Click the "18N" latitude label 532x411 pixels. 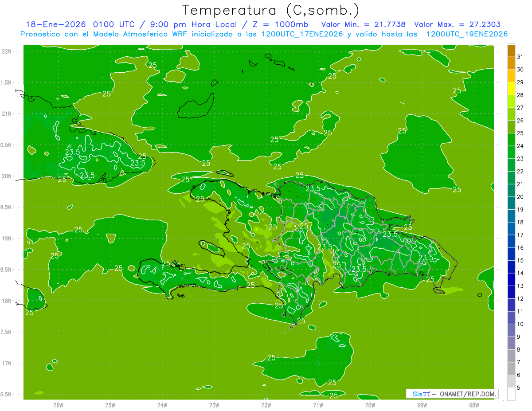click(8, 301)
